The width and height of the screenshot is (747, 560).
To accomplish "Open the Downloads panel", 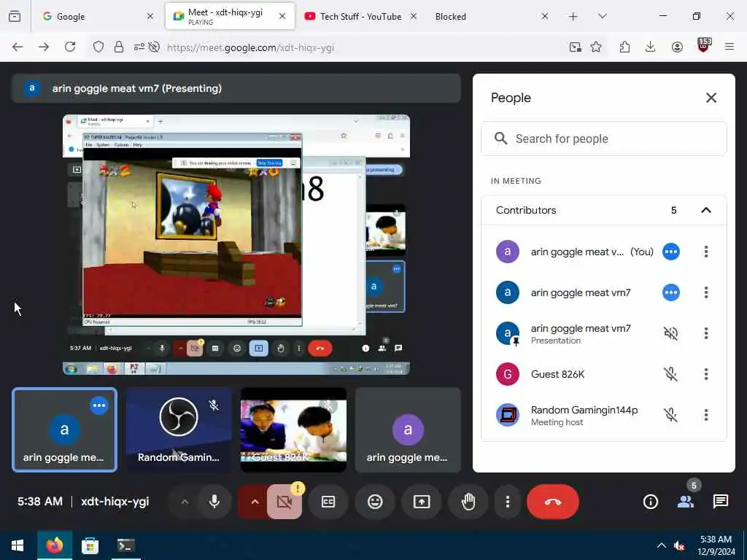I will 650,47.
